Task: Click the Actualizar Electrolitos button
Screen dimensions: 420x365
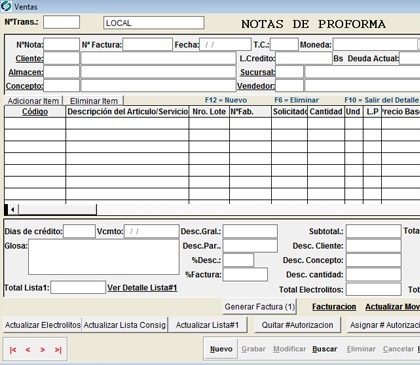Action: (x=43, y=325)
